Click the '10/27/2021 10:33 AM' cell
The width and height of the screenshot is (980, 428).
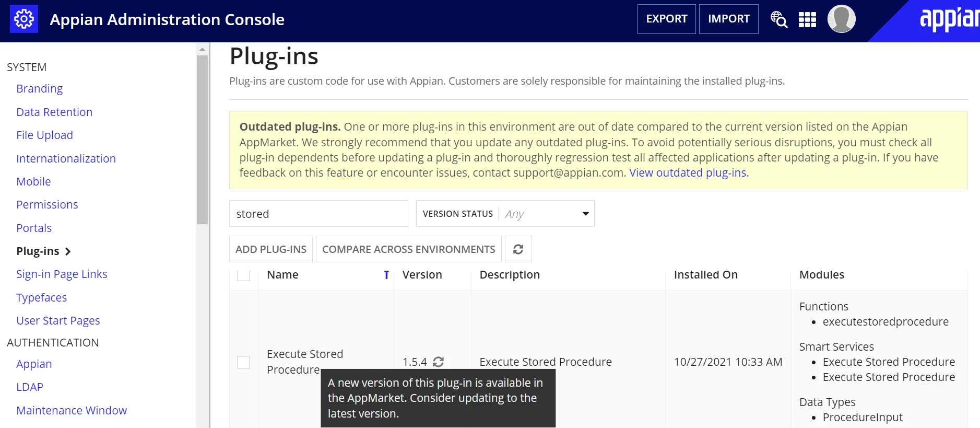click(x=728, y=362)
